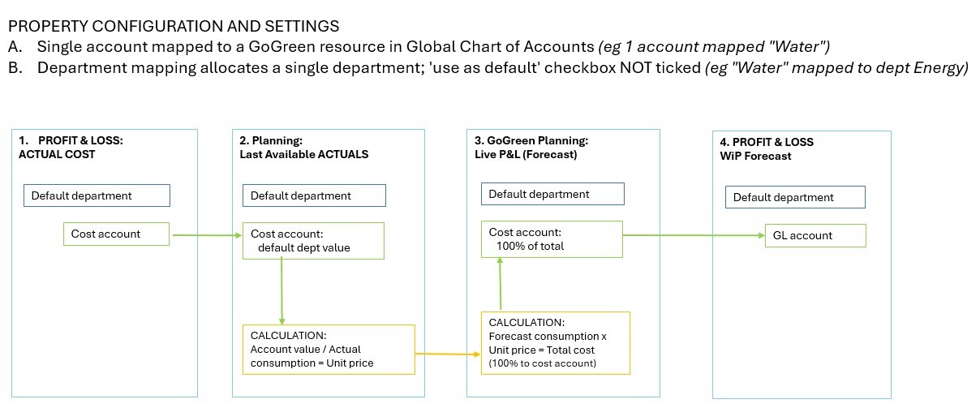Select the "Cost account: 100% of total" box
980x408 pixels.
(551, 239)
